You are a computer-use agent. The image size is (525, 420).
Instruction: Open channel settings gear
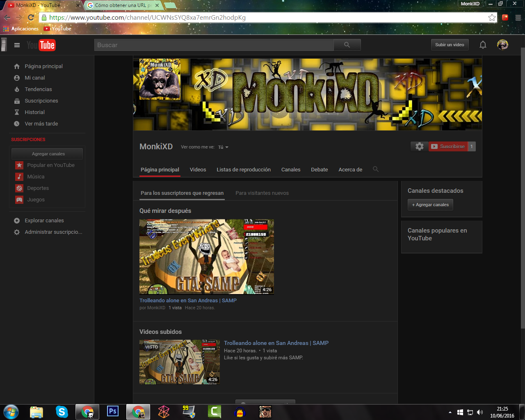point(420,146)
